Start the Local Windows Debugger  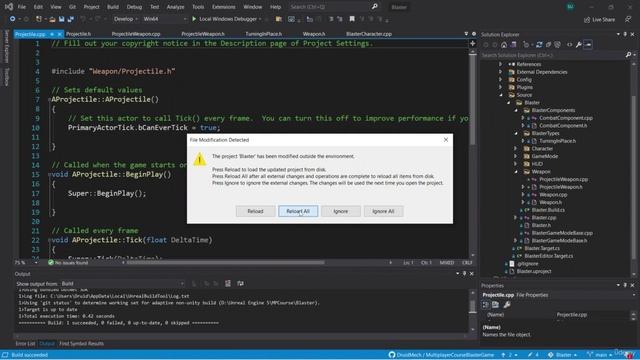226,19
